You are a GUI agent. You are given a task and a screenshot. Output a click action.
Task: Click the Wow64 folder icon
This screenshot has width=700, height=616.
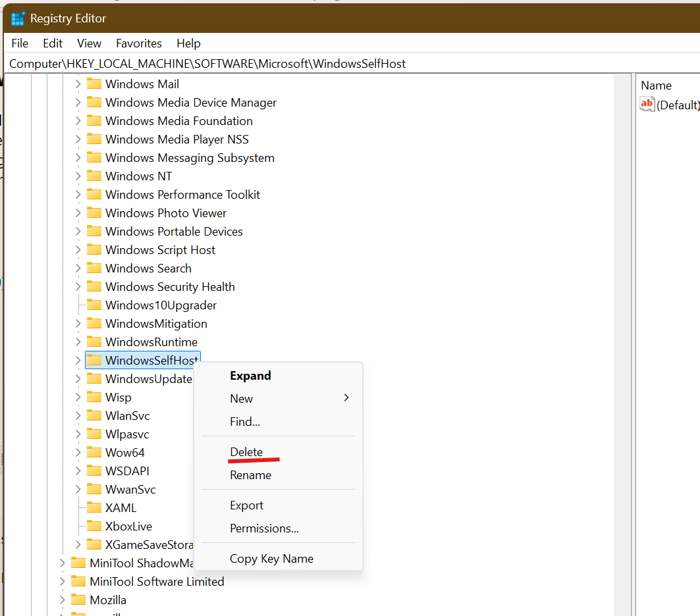pyautogui.click(x=94, y=452)
